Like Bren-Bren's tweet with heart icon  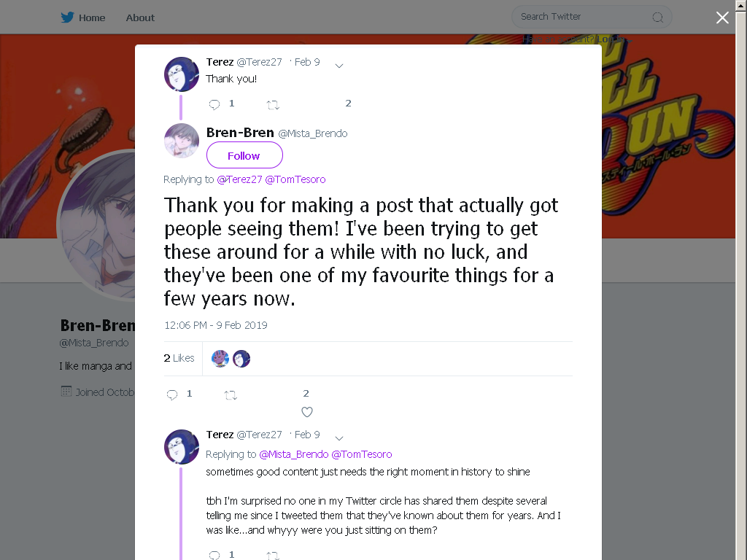point(307,412)
